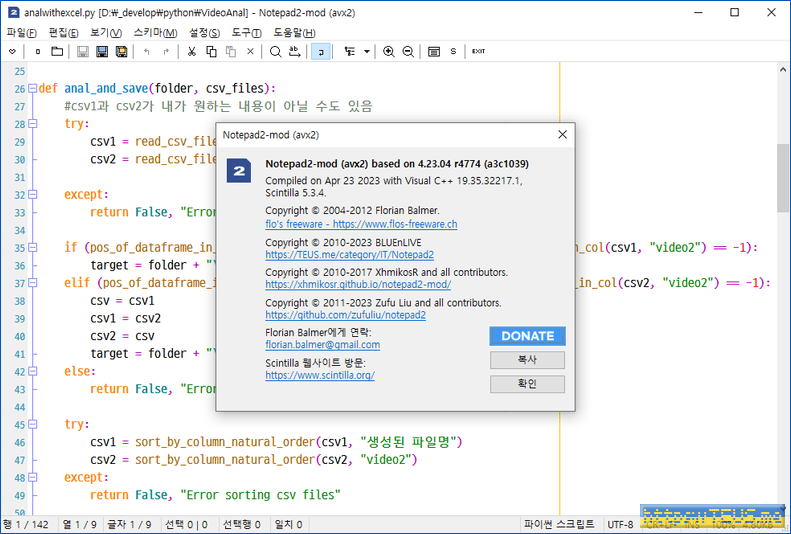Click the DONATE button
This screenshot has height=534, width=791.
click(x=527, y=336)
